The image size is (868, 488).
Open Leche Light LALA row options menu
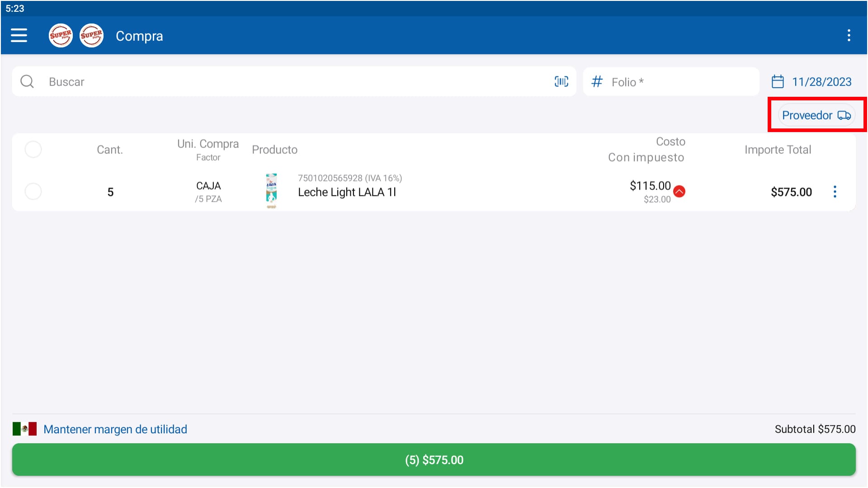[835, 192]
